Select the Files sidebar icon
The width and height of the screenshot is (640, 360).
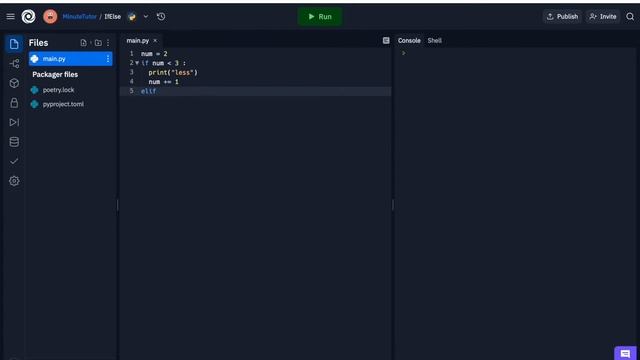14,44
